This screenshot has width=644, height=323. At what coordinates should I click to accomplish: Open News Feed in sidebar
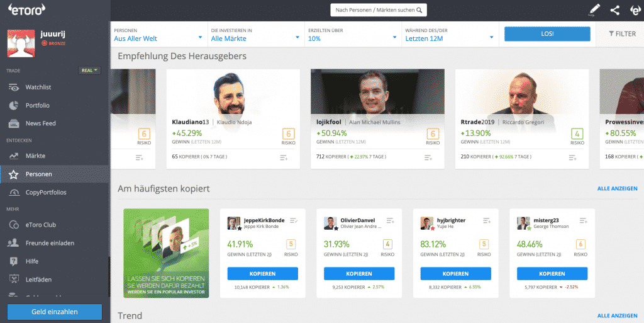55,123
